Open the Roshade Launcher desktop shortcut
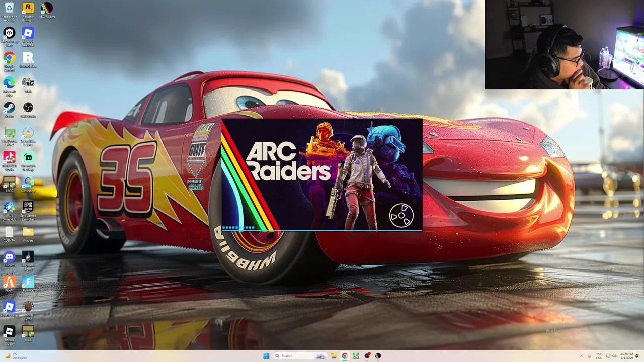The image size is (644, 362). [x=28, y=36]
